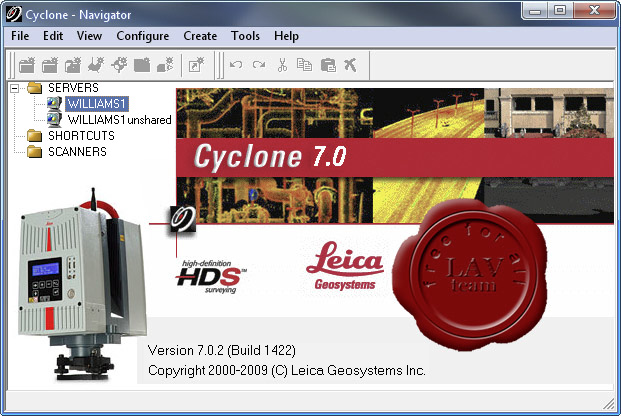Click the second new-folder toolbar icon
Screen dimensions: 621x416
[x=50, y=65]
